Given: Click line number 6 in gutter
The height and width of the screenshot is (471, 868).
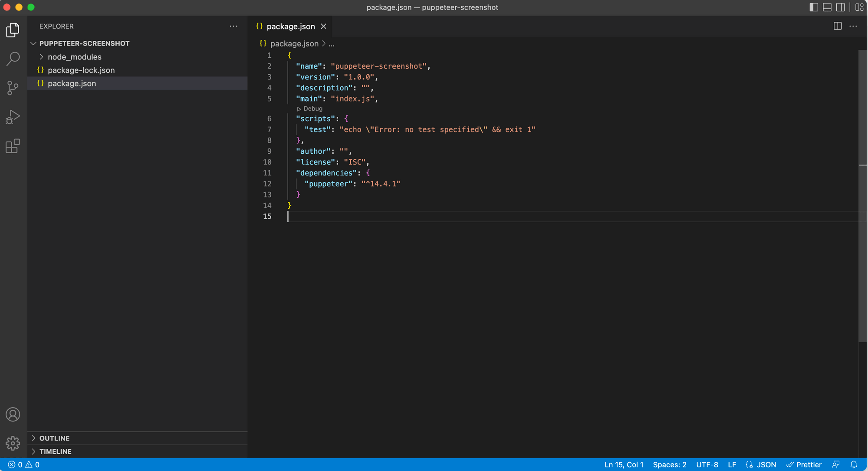Looking at the screenshot, I should point(269,119).
